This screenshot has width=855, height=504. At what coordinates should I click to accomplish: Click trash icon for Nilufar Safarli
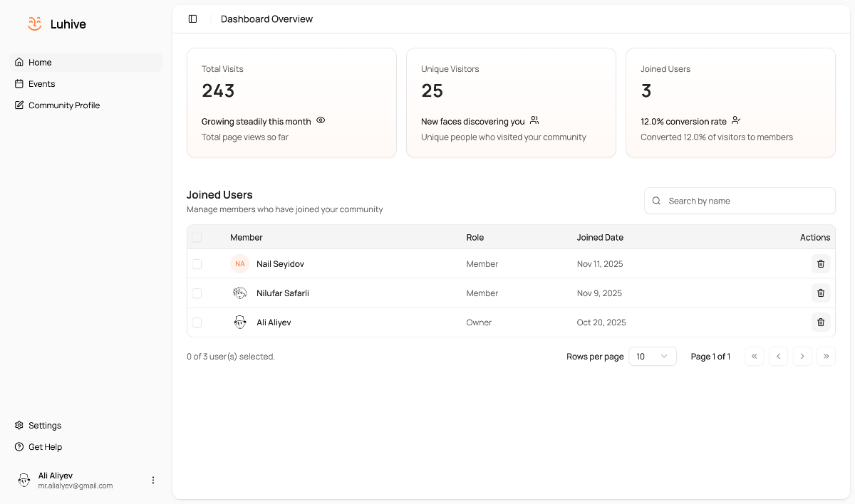(821, 293)
